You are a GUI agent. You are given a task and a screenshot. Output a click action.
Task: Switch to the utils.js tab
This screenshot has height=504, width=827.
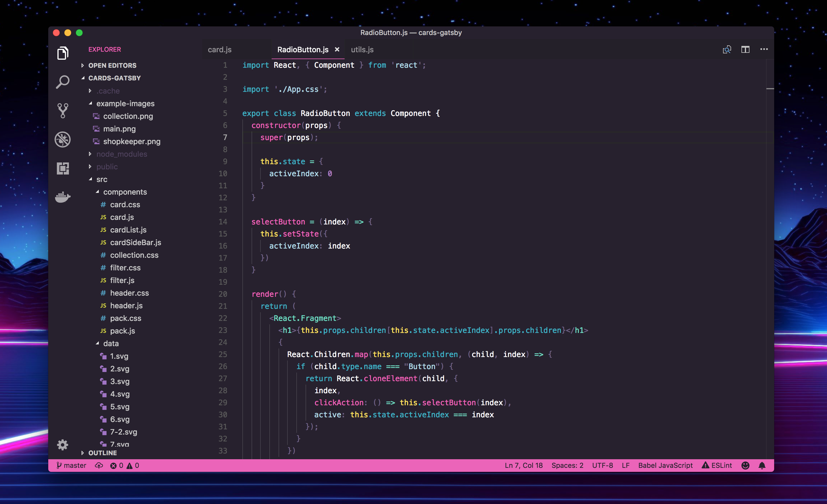[362, 49]
